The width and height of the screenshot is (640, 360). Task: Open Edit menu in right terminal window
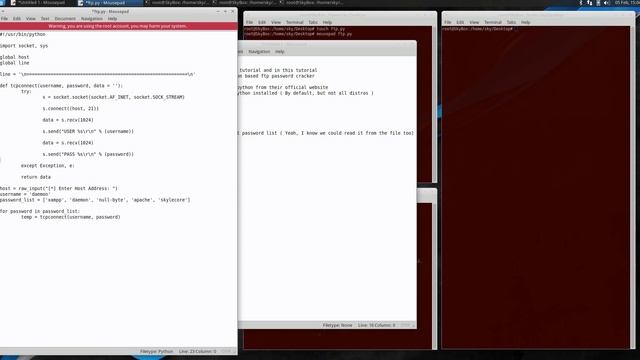[460, 22]
